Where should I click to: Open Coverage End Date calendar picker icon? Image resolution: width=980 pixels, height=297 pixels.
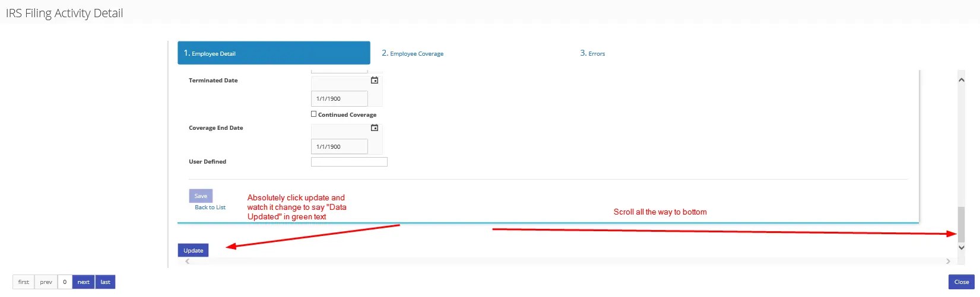click(375, 127)
